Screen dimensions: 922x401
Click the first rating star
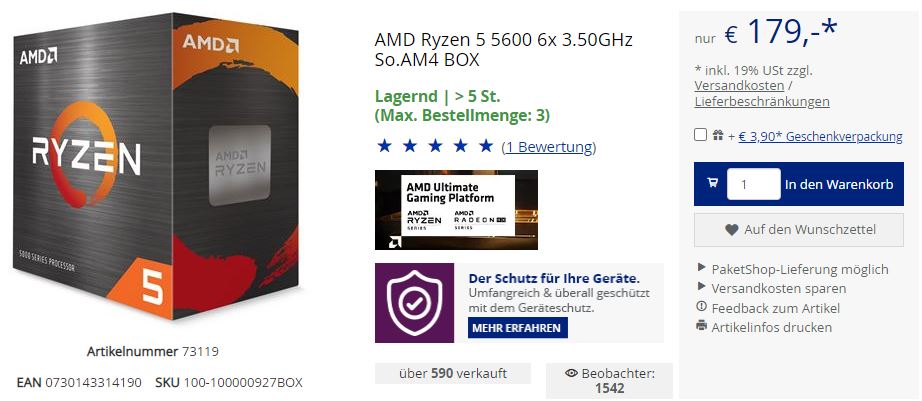coord(384,146)
